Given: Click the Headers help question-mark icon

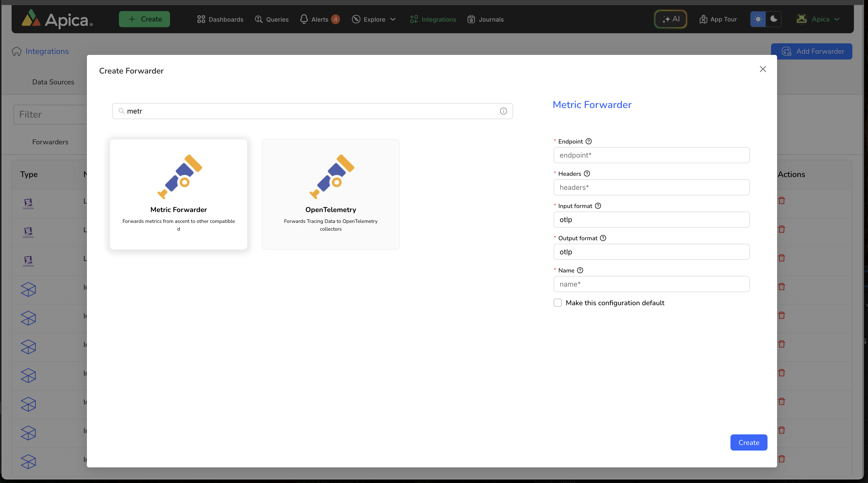Looking at the screenshot, I should pos(587,174).
